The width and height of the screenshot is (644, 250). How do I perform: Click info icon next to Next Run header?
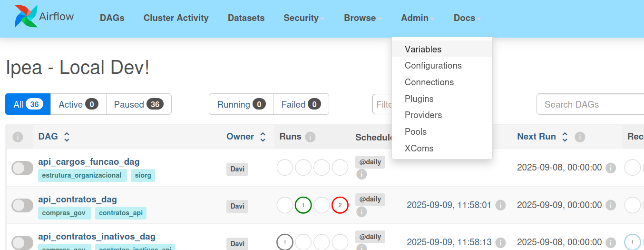coord(580,137)
